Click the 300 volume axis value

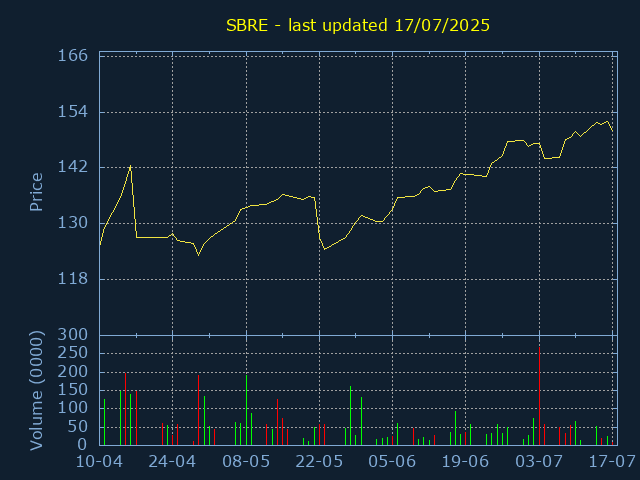(x=73, y=335)
